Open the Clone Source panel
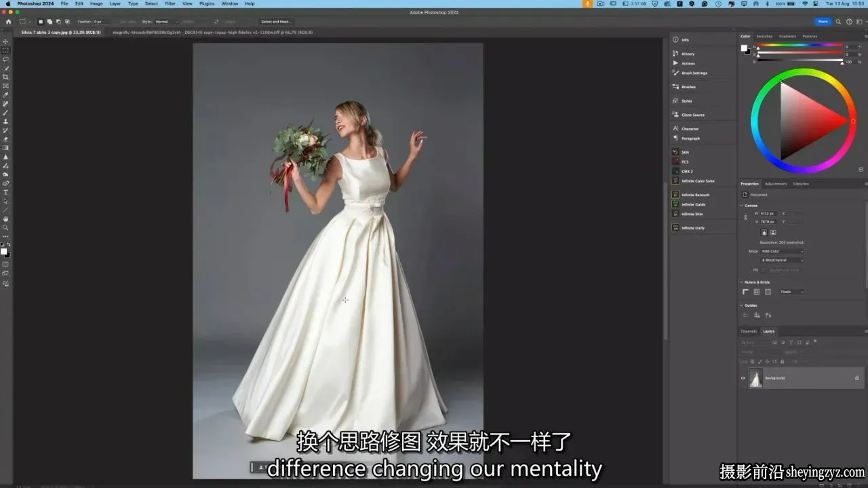The width and height of the screenshot is (868, 488). pos(689,115)
